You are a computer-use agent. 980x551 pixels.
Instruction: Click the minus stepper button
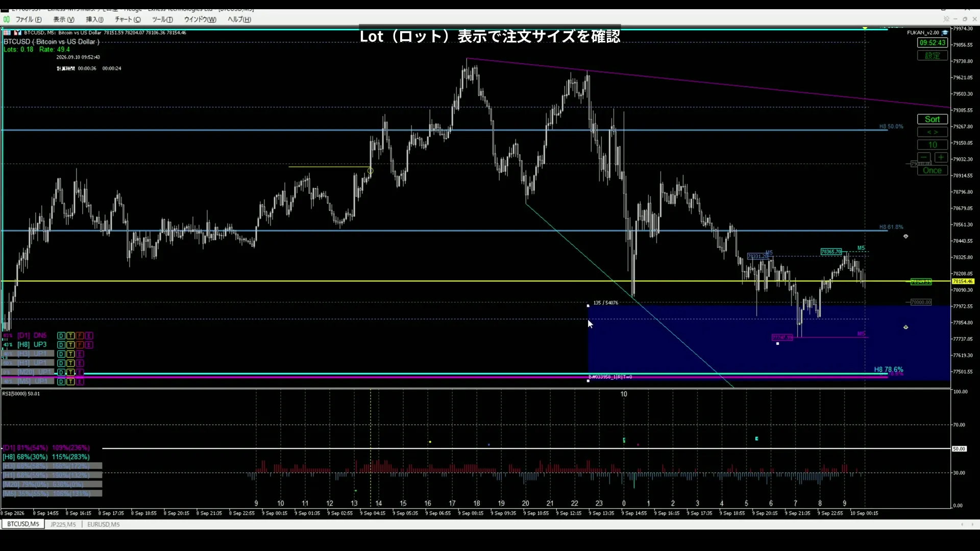(x=924, y=158)
